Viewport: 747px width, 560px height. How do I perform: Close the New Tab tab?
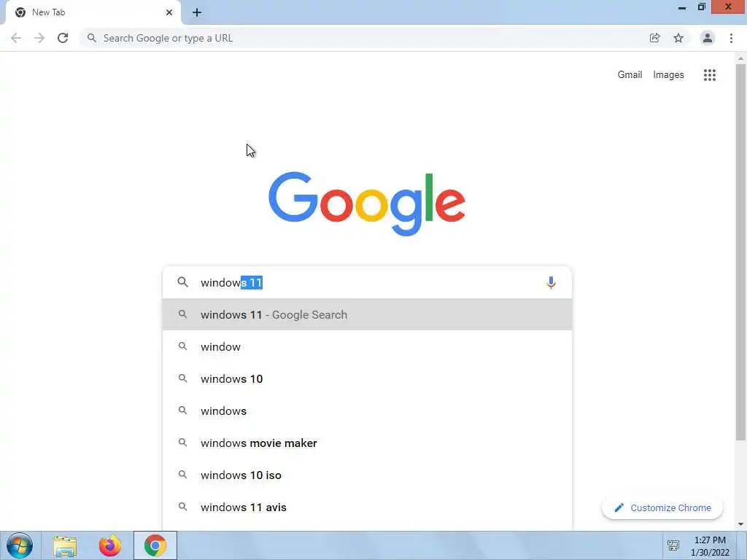pyautogui.click(x=169, y=12)
